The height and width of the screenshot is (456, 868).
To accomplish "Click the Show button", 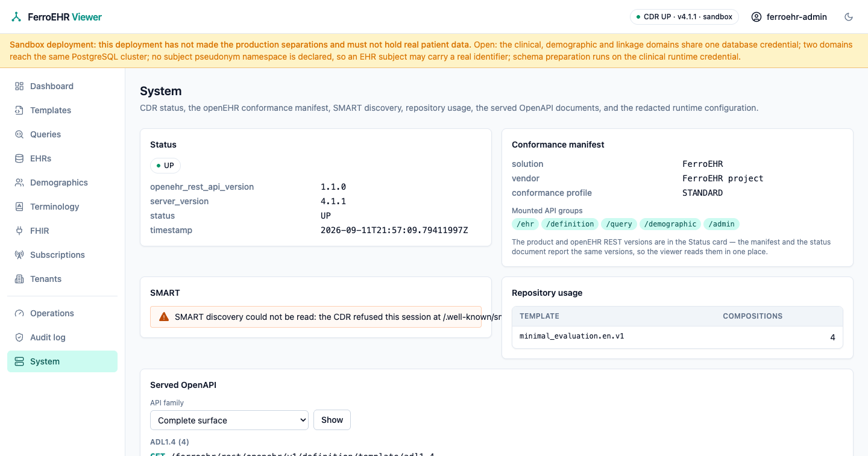I will click(x=332, y=420).
